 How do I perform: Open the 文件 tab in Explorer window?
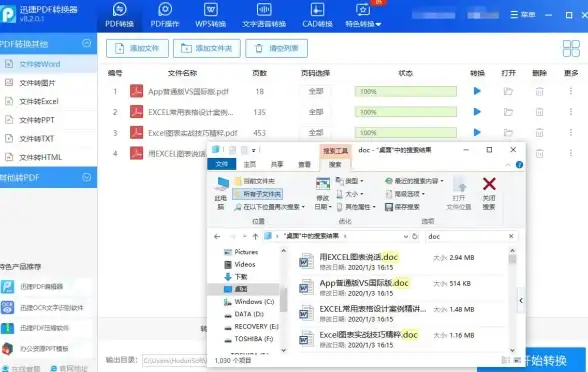(x=222, y=164)
